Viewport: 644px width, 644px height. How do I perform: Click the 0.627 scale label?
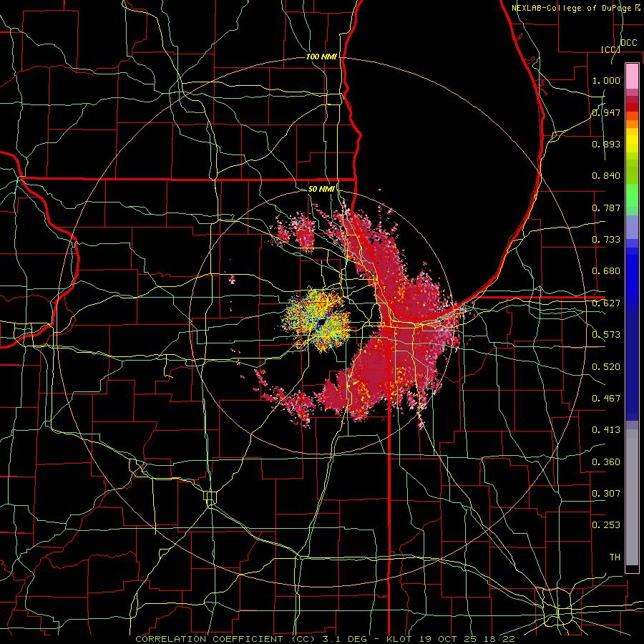point(606,303)
